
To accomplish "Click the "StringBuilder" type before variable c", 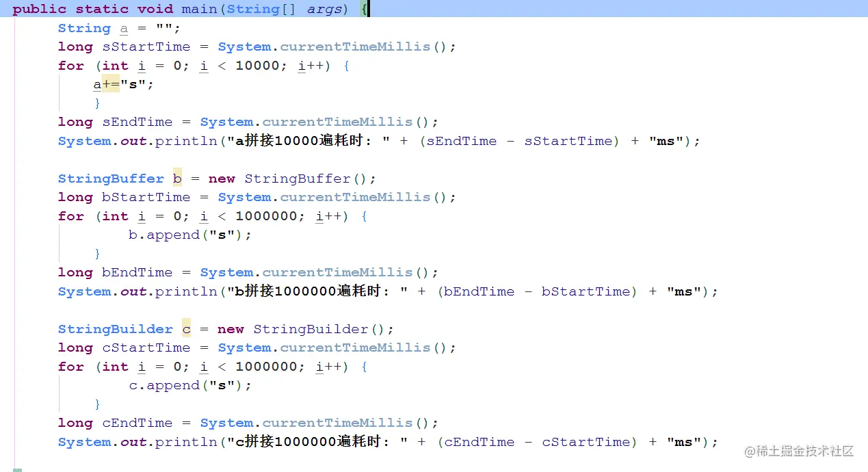I will pyautogui.click(x=116, y=329).
